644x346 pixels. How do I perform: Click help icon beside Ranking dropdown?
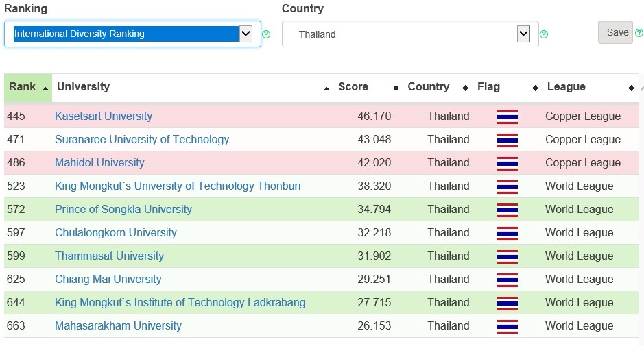266,34
